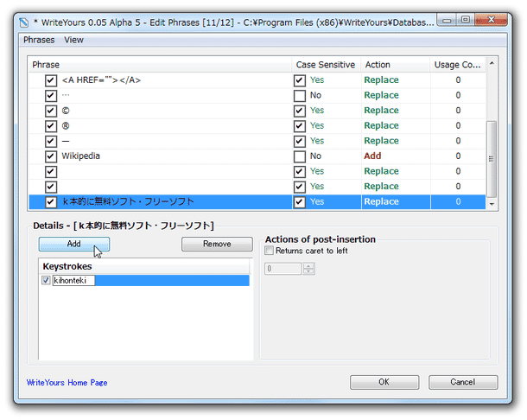Image resolution: width=527 pixels, height=420 pixels.
Task: Click the Add keystroke button
Action: click(74, 244)
